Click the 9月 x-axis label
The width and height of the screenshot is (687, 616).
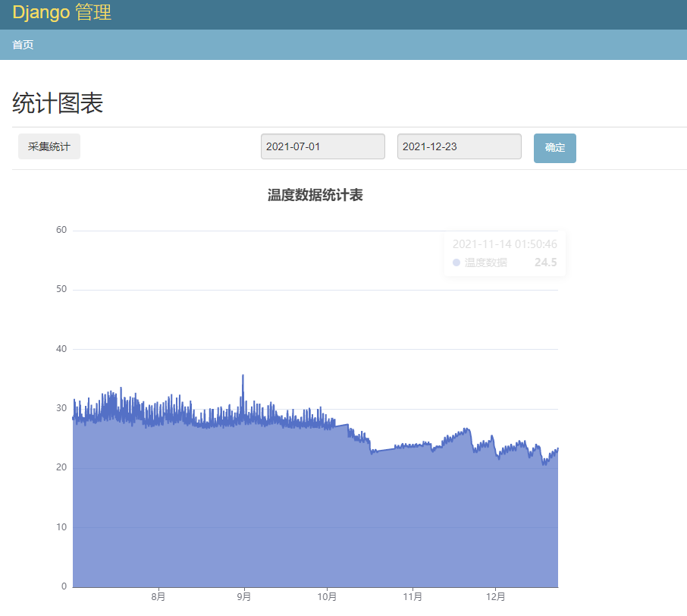[243, 597]
